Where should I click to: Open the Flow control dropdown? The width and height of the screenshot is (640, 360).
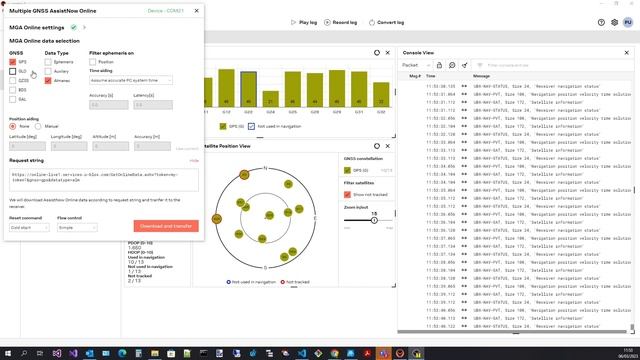click(x=77, y=227)
